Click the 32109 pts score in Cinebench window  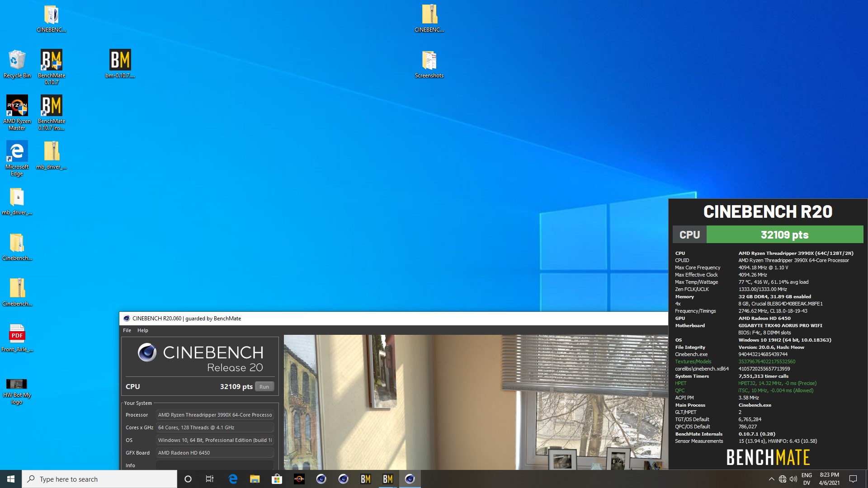click(236, 387)
